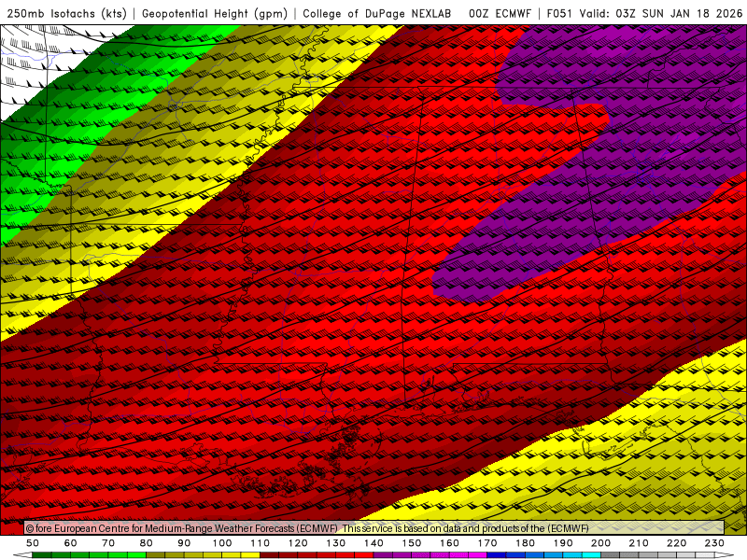Click the legend value 210
This screenshot has width=747, height=560.
(639, 543)
